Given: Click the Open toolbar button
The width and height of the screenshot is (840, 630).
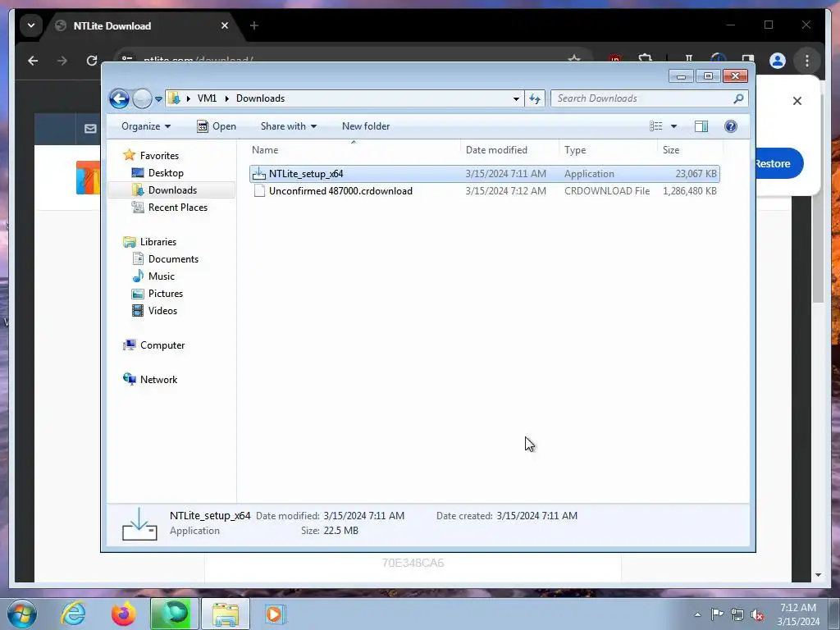Looking at the screenshot, I should (217, 126).
